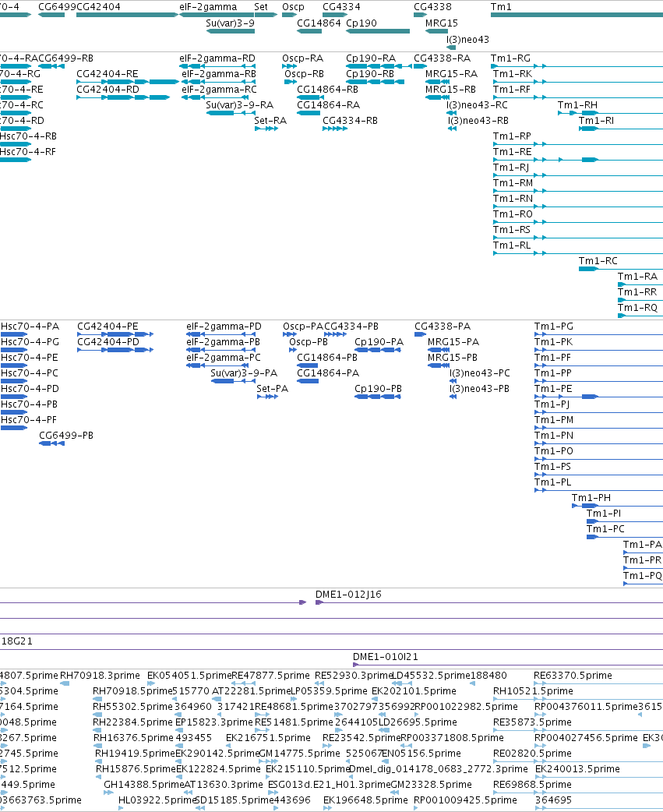Click protein Cp190-PB label
The width and height of the screenshot is (663, 812).
[379, 389]
